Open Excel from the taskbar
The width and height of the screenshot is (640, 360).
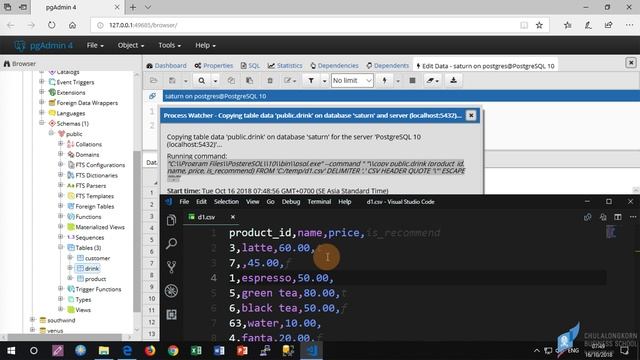(196, 351)
